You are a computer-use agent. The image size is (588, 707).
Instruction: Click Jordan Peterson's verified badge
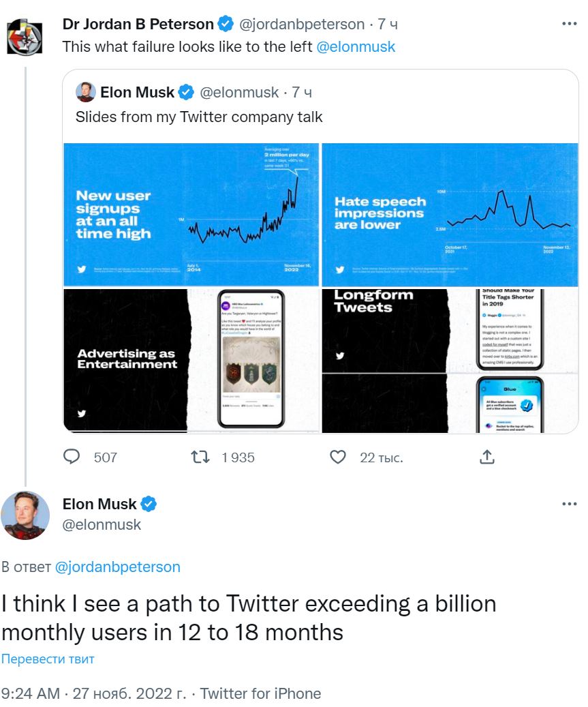(x=226, y=25)
